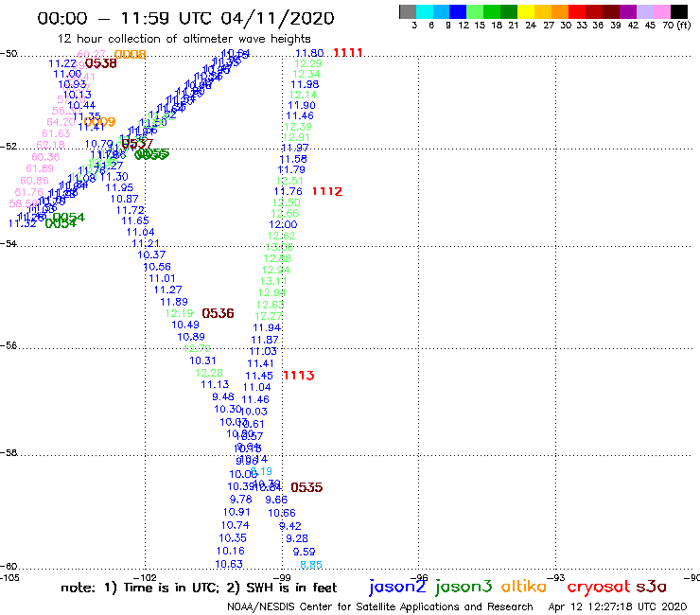
Task: Click the wave height value 12.91
Action: [296, 137]
